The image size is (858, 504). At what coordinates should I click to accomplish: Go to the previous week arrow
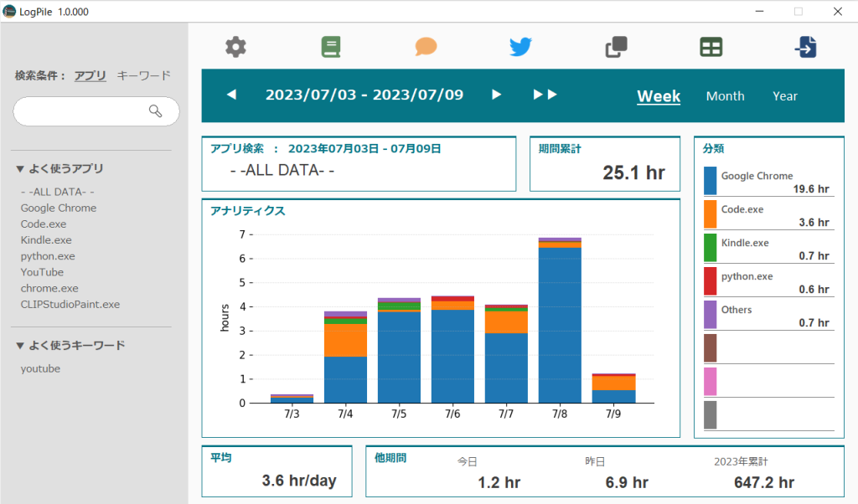coord(232,95)
